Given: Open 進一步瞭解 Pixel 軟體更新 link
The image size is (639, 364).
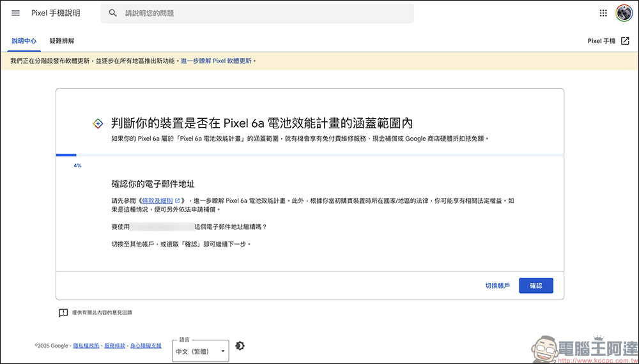Looking at the screenshot, I should point(217,61).
